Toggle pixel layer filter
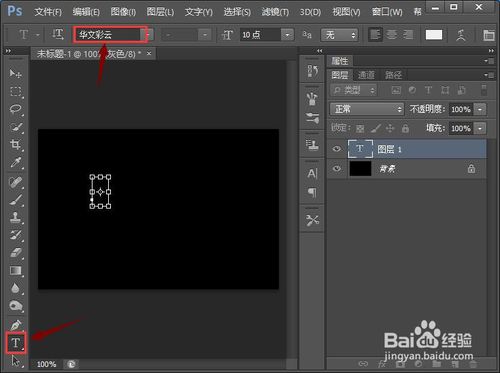The width and height of the screenshot is (500, 373). [x=396, y=90]
